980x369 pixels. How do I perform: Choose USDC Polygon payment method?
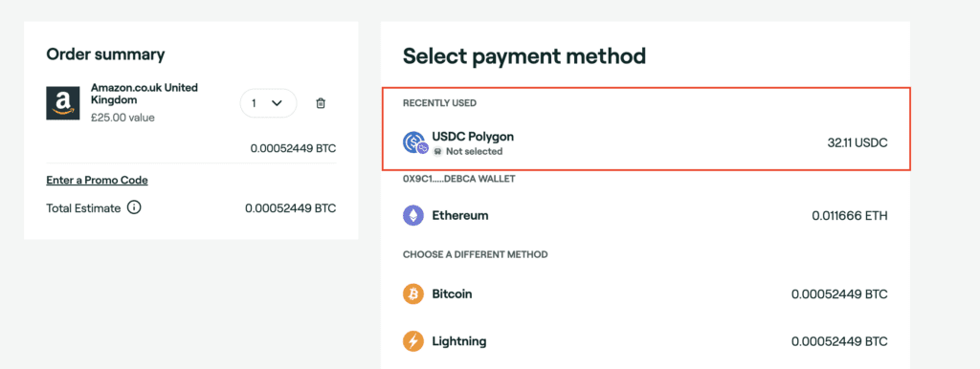645,143
